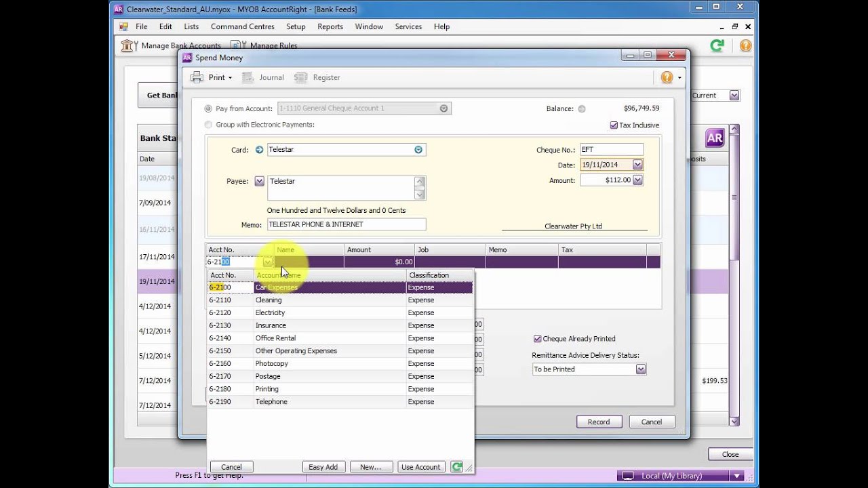The height and width of the screenshot is (488, 868).
Task: Open the Reports menu
Action: pos(330,26)
